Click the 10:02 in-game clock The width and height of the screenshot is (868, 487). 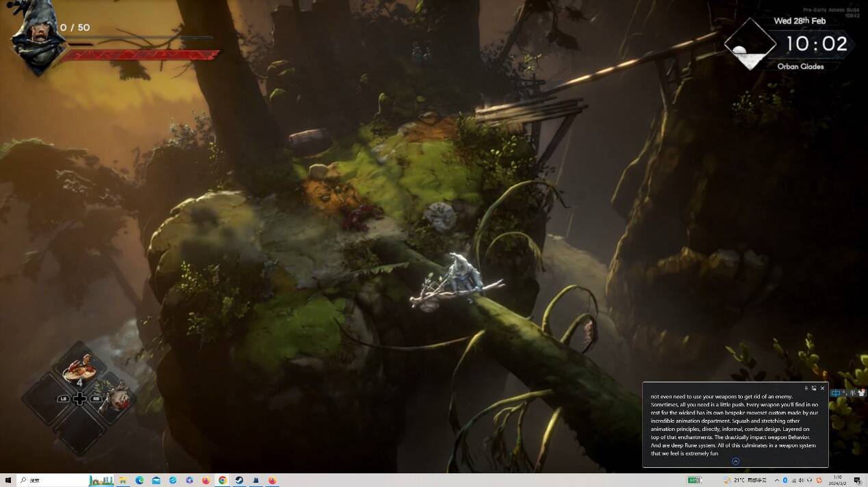click(x=816, y=44)
